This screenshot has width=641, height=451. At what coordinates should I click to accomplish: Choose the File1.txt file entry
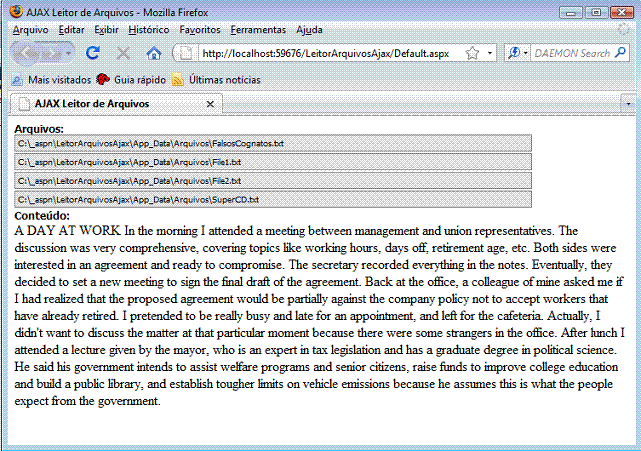[272, 162]
